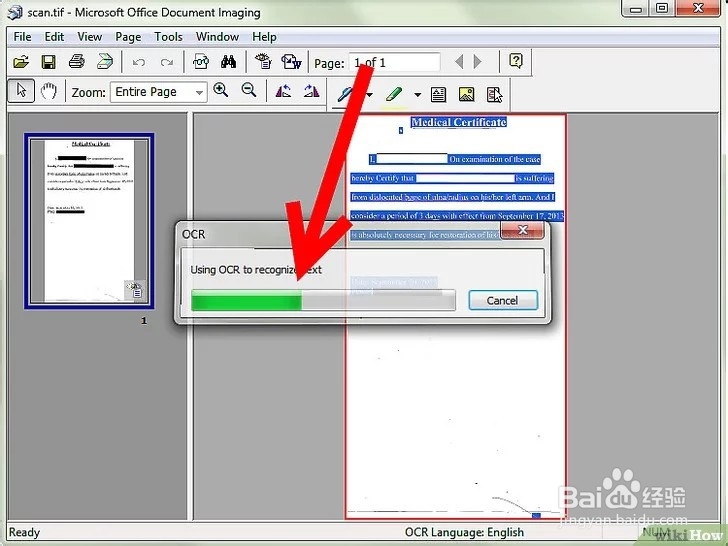Screen dimensions: 728x546
Task: Click the Help question mark icon
Action: tap(516, 61)
